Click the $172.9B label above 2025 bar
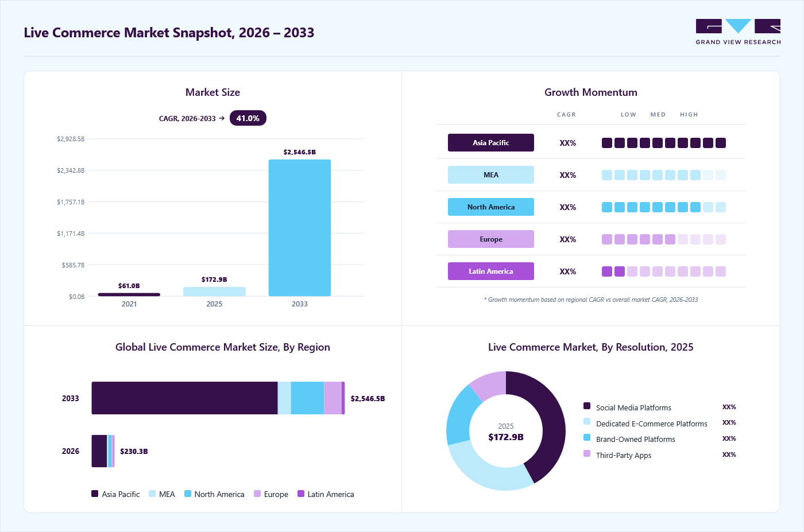 pyautogui.click(x=214, y=279)
